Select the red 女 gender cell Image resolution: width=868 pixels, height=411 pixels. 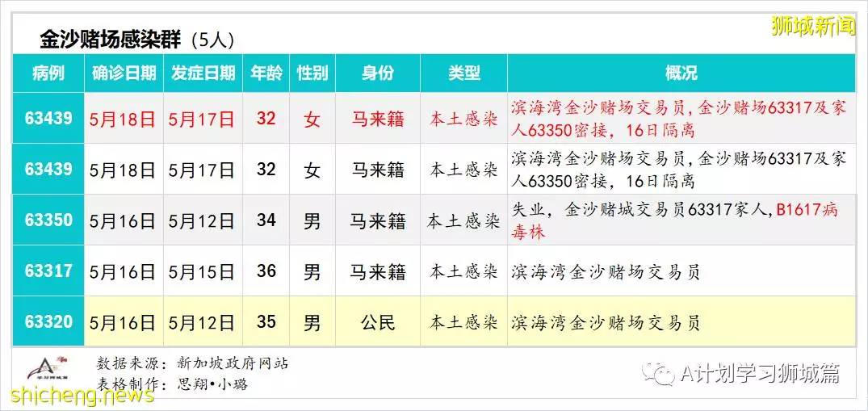pyautogui.click(x=312, y=119)
